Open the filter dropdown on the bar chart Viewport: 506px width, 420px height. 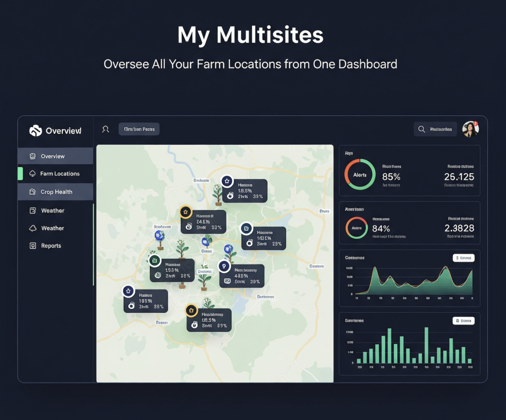(x=463, y=321)
